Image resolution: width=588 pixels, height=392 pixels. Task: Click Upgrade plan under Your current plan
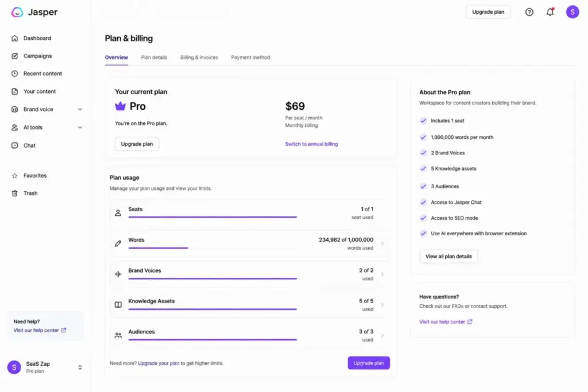(x=137, y=144)
